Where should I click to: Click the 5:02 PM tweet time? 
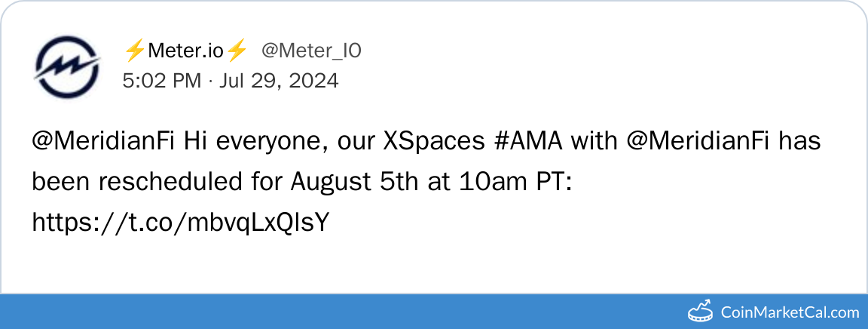pyautogui.click(x=160, y=80)
